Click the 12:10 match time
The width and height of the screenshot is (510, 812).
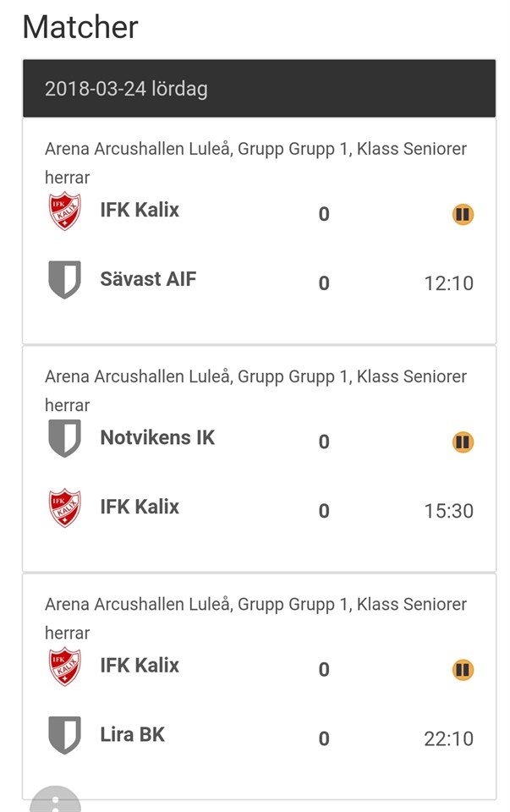tap(448, 283)
